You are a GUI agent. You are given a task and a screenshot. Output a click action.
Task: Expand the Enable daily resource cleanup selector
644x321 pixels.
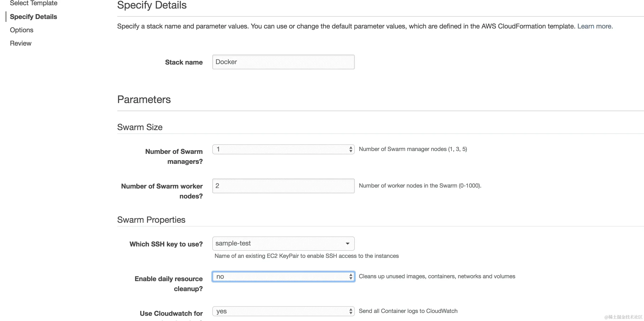pyautogui.click(x=283, y=277)
